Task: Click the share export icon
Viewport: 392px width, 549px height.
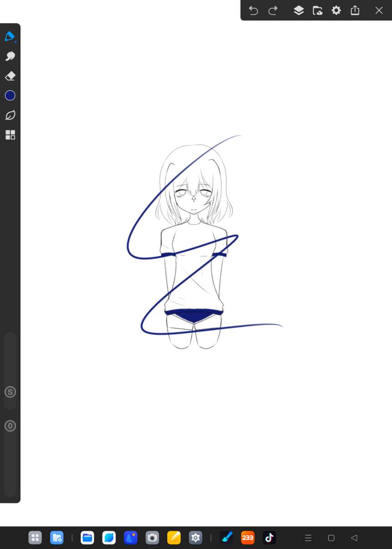Action: 355,10
